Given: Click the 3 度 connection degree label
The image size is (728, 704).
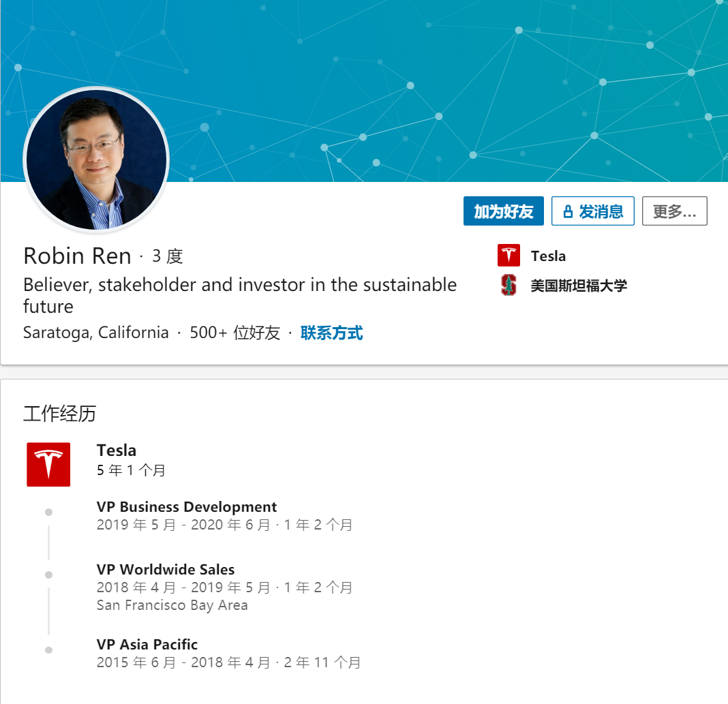Looking at the screenshot, I should pyautogui.click(x=168, y=256).
